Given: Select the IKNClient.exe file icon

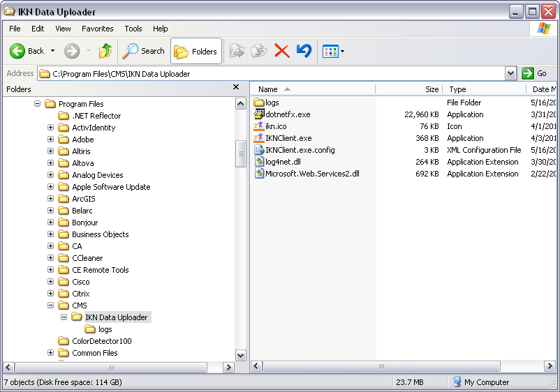Looking at the screenshot, I should 259,138.
